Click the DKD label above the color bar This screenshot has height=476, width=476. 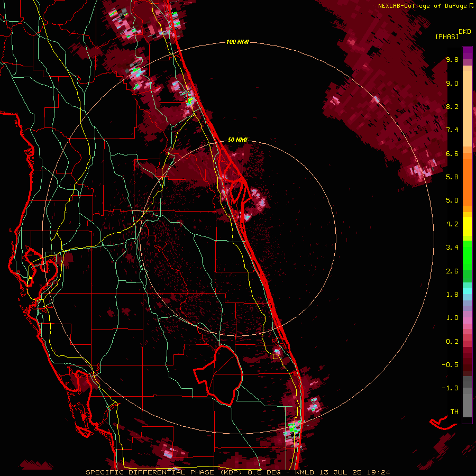tap(465, 32)
